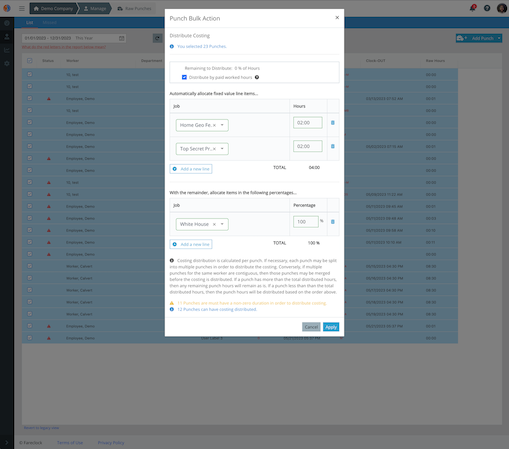Uncheck the first punch row checkbox
The width and height of the screenshot is (509, 449).
click(30, 74)
